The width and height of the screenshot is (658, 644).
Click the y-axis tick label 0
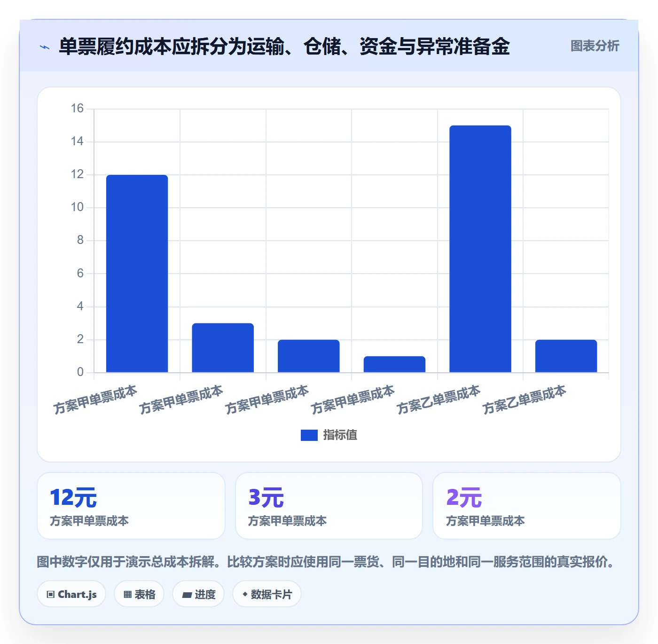pos(80,372)
